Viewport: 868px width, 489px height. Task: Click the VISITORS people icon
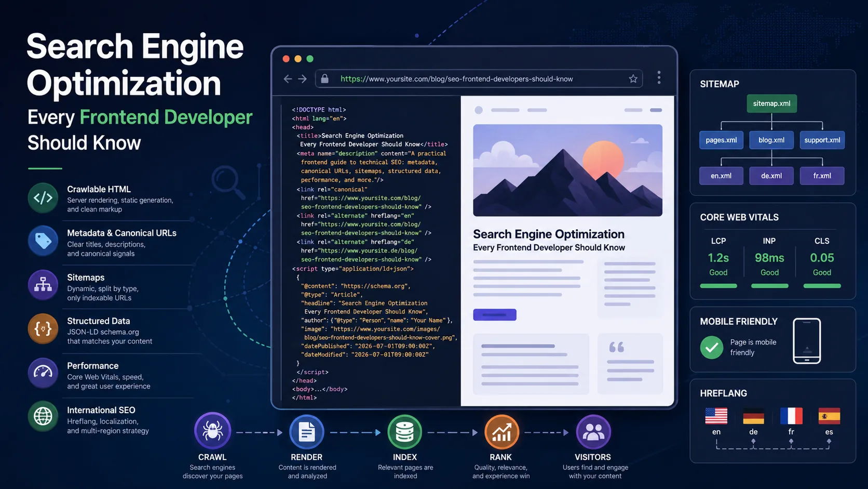pyautogui.click(x=593, y=432)
